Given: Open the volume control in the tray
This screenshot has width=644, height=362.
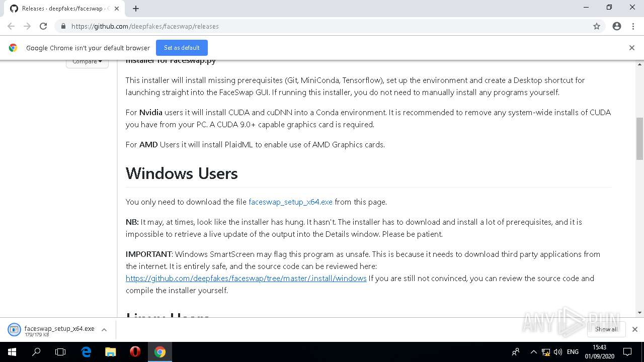Looking at the screenshot, I should coord(558,352).
